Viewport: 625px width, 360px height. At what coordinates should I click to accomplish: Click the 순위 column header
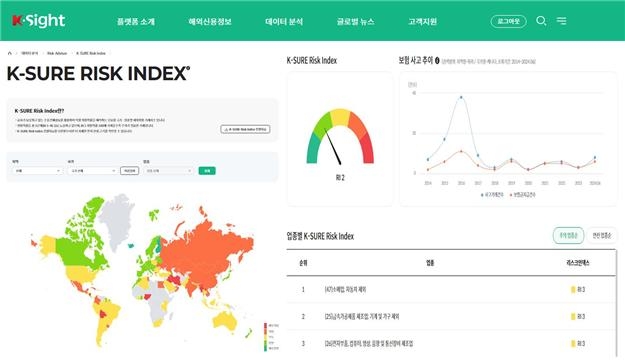tap(303, 263)
